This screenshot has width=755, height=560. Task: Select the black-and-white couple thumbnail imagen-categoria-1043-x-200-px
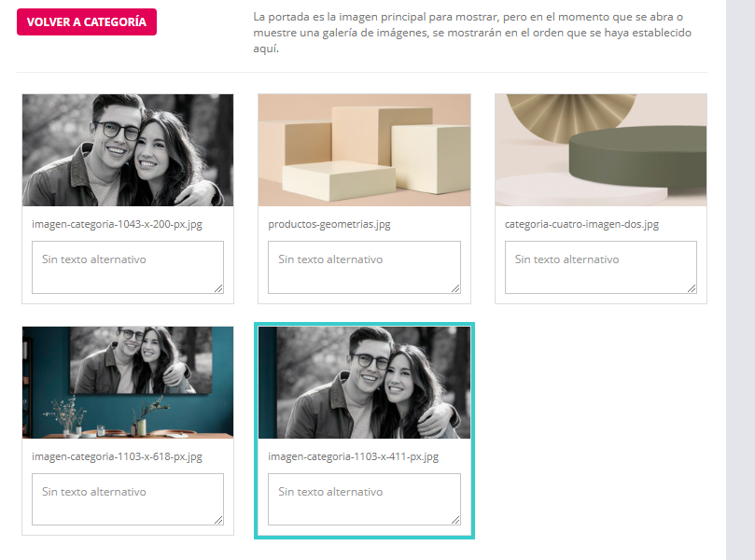[128, 149]
